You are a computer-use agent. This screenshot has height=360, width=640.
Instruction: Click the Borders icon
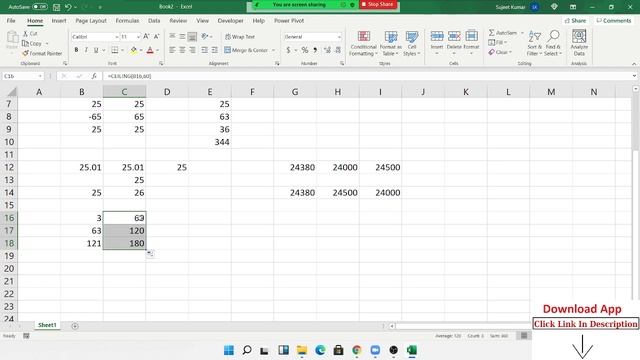(115, 50)
